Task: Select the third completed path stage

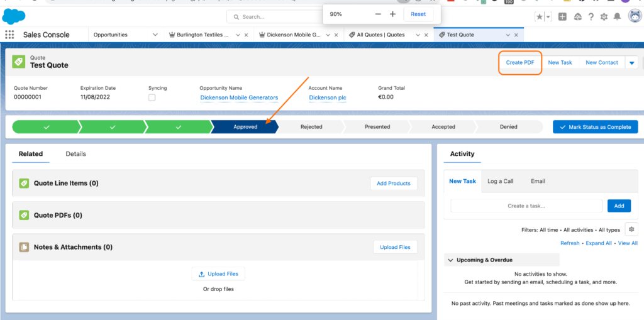Action: [x=178, y=127]
